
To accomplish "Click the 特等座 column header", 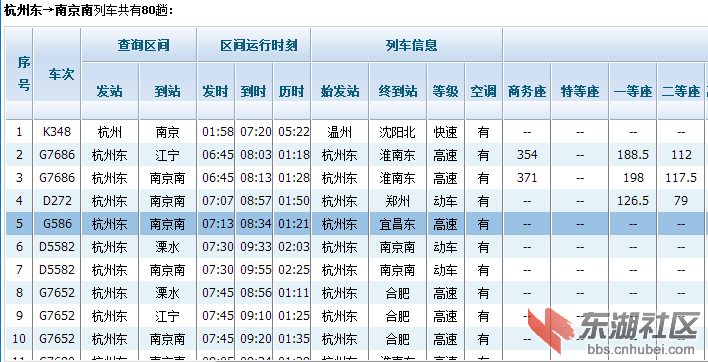I will tap(580, 91).
